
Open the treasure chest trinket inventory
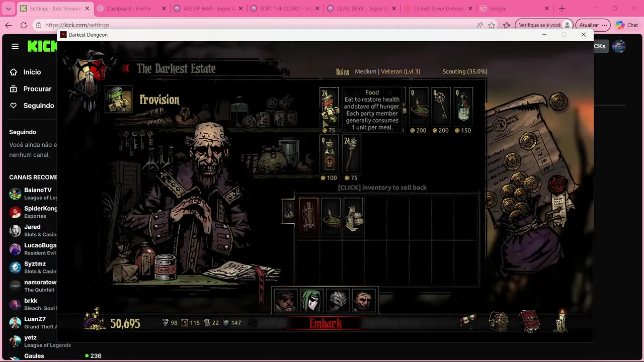tap(499, 322)
